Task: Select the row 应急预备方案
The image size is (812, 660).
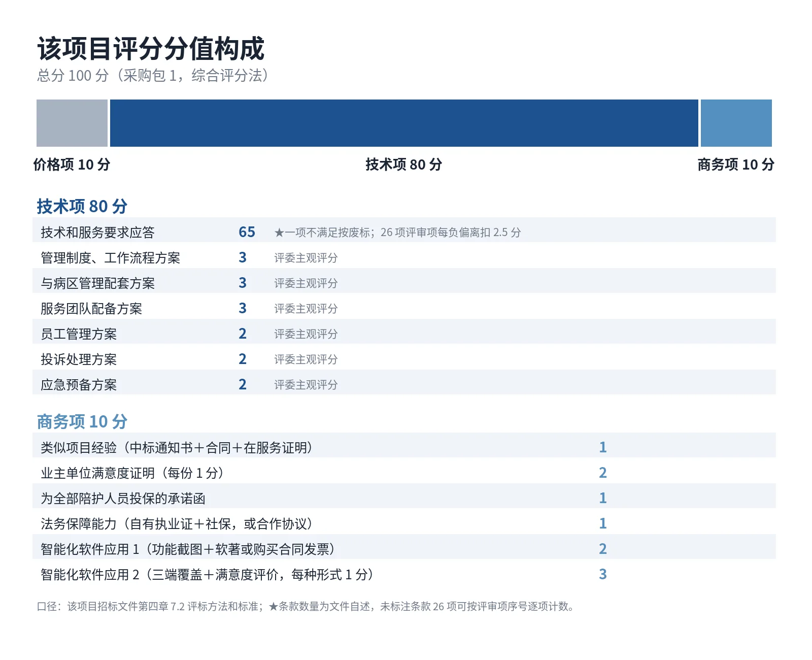Action: click(404, 382)
